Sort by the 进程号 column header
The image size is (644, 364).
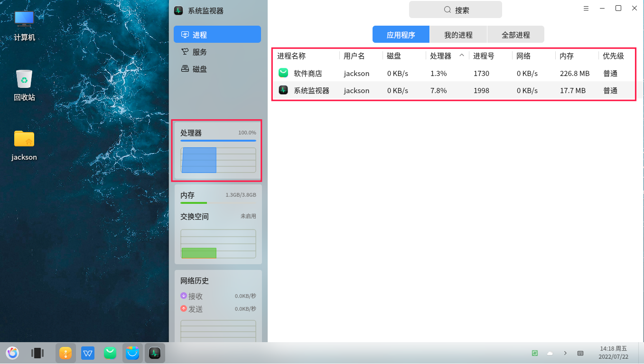[x=484, y=56]
